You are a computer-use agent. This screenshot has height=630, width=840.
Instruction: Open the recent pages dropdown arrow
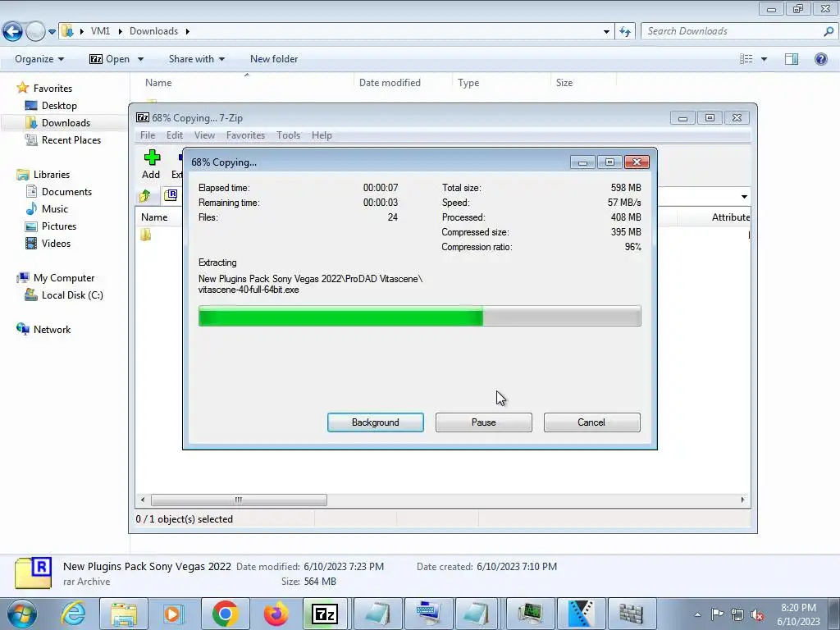click(52, 32)
